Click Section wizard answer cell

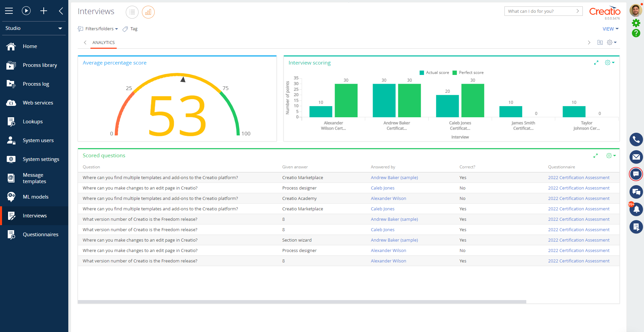point(297,240)
